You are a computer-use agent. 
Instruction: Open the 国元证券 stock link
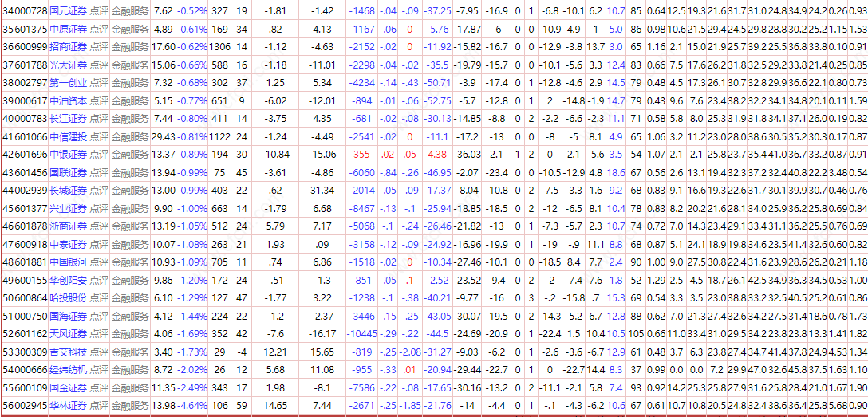[x=68, y=10]
